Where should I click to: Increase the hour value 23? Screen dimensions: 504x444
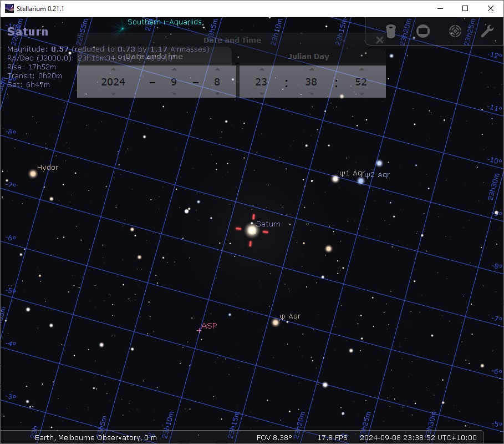click(262, 69)
